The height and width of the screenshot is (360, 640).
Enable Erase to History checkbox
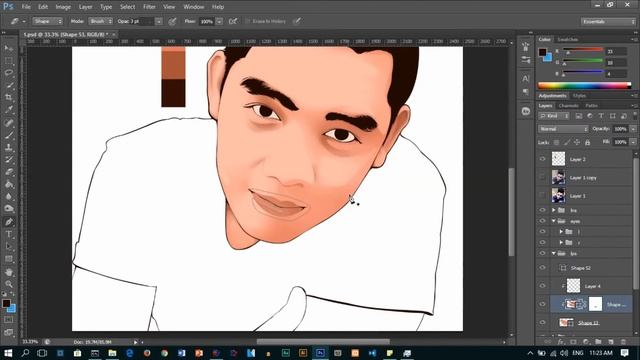click(247, 21)
